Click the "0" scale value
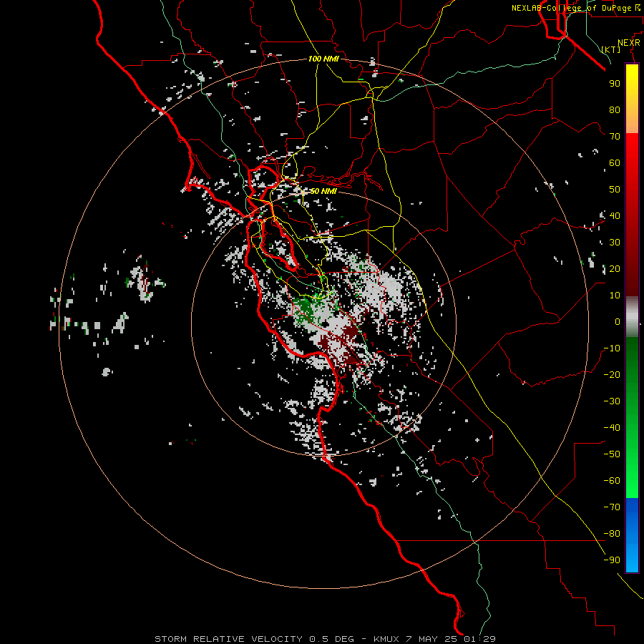 click(x=618, y=321)
